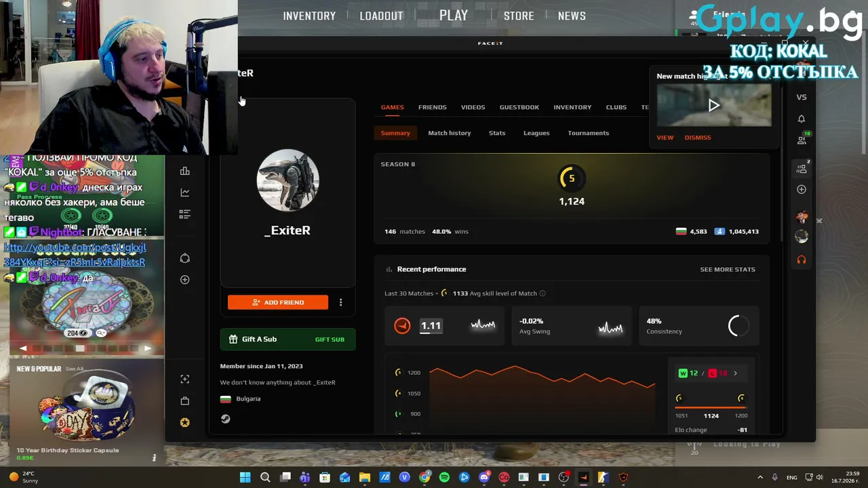Click the orange K/D rating icon
Viewport: 868px width, 488px height.
[402, 326]
